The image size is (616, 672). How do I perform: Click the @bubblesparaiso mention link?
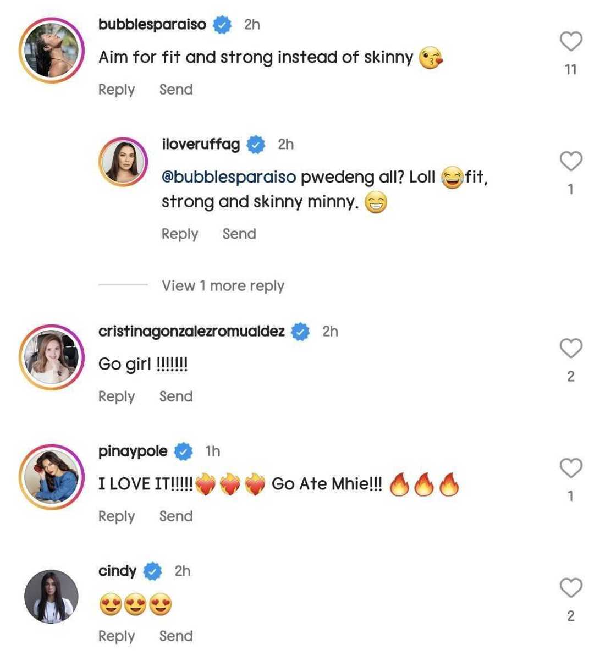click(x=229, y=177)
